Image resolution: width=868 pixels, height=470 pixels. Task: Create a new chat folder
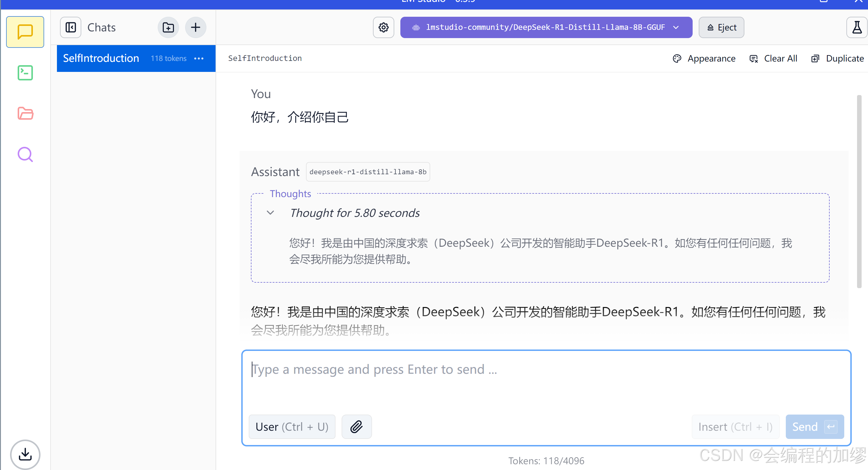(168, 27)
